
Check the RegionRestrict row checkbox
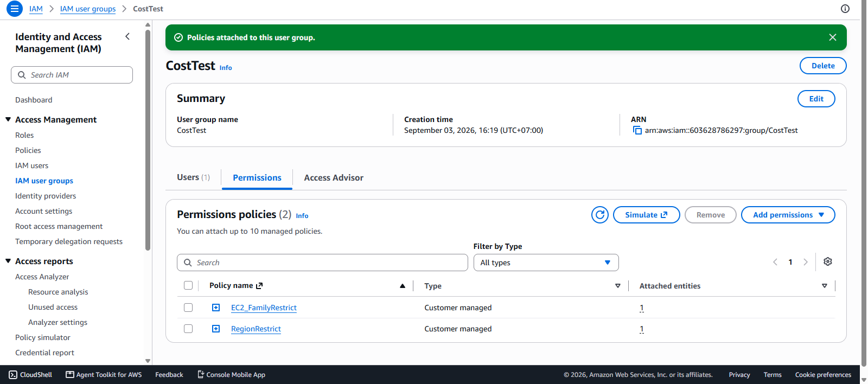pyautogui.click(x=188, y=329)
